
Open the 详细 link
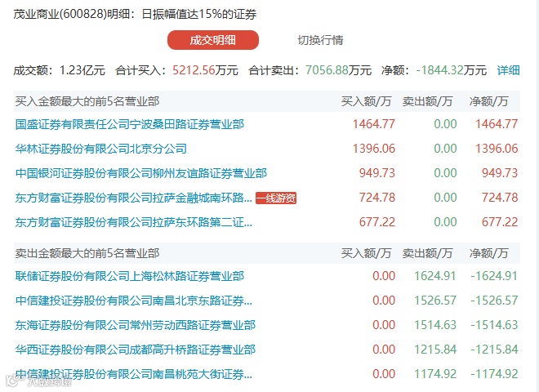click(508, 70)
